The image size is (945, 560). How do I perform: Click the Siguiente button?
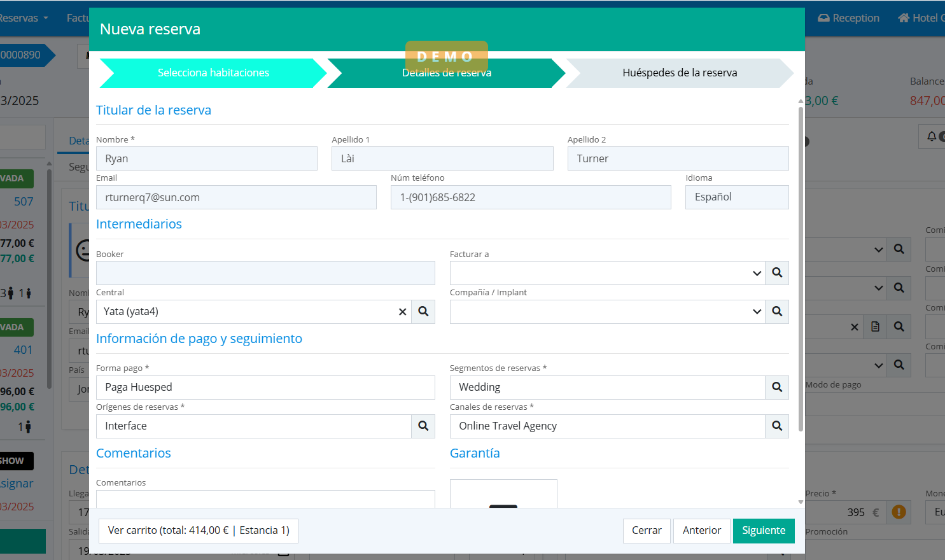(763, 531)
